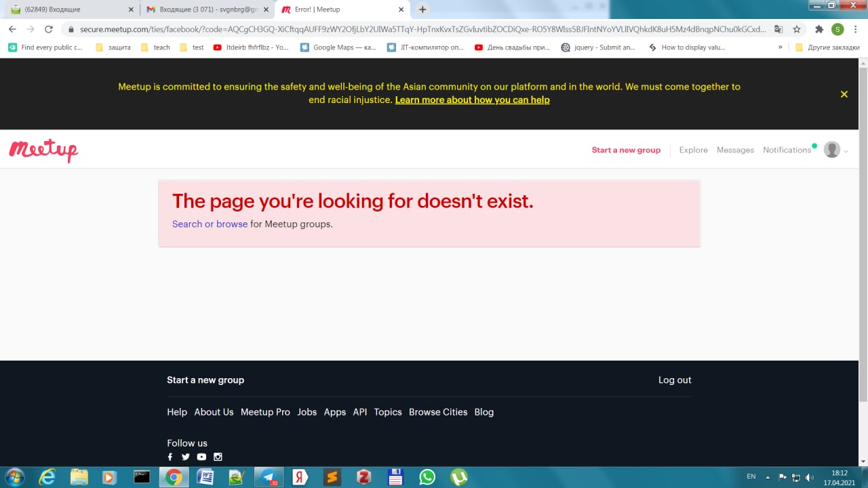Open the Другие закладки folder
The image size is (868, 488).
827,47
